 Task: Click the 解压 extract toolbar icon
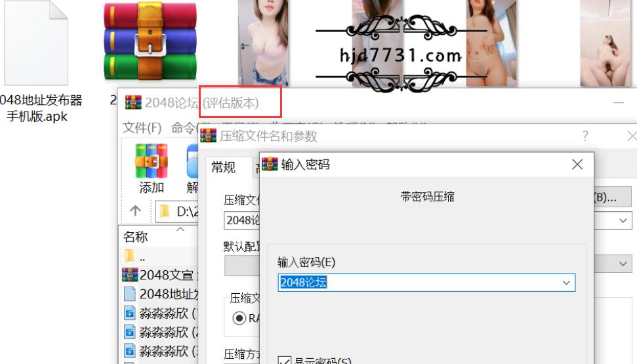[x=193, y=169]
